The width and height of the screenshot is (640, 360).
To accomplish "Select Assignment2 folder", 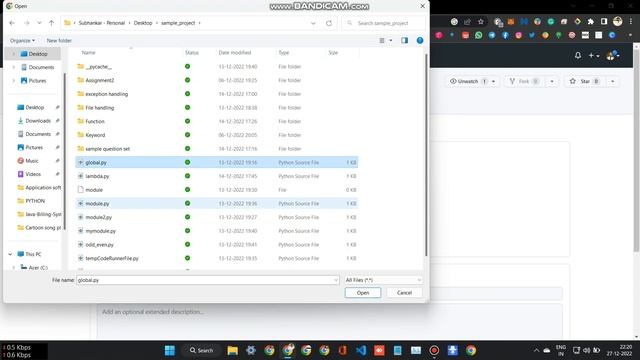I will coord(100,80).
